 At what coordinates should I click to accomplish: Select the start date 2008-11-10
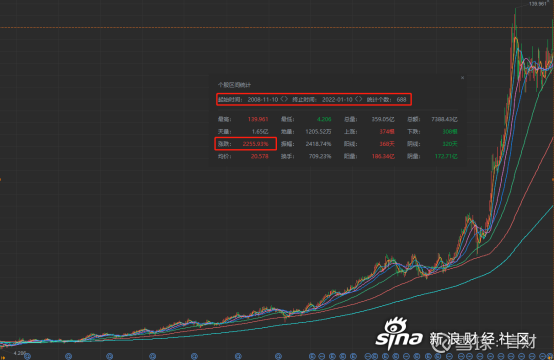click(x=263, y=100)
